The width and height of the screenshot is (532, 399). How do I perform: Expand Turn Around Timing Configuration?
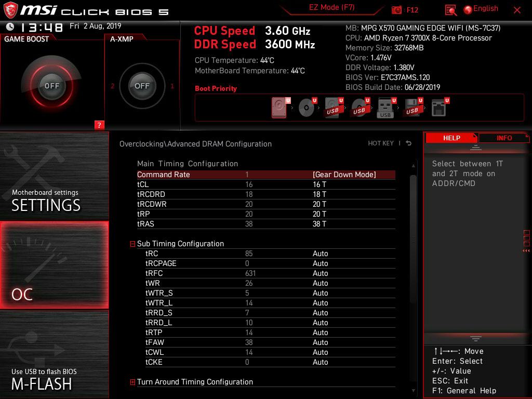tap(132, 382)
